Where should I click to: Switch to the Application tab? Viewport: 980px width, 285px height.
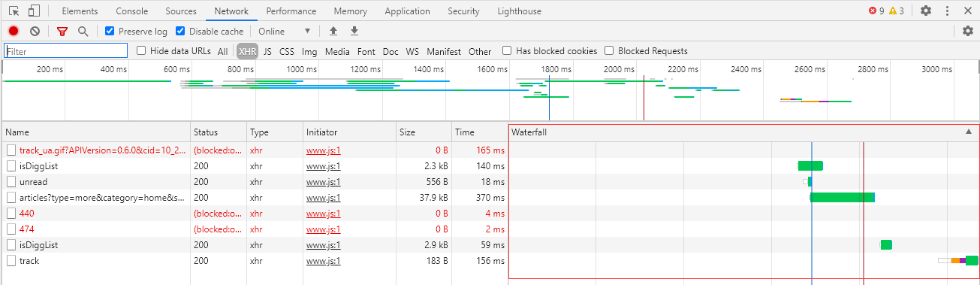coord(407,11)
